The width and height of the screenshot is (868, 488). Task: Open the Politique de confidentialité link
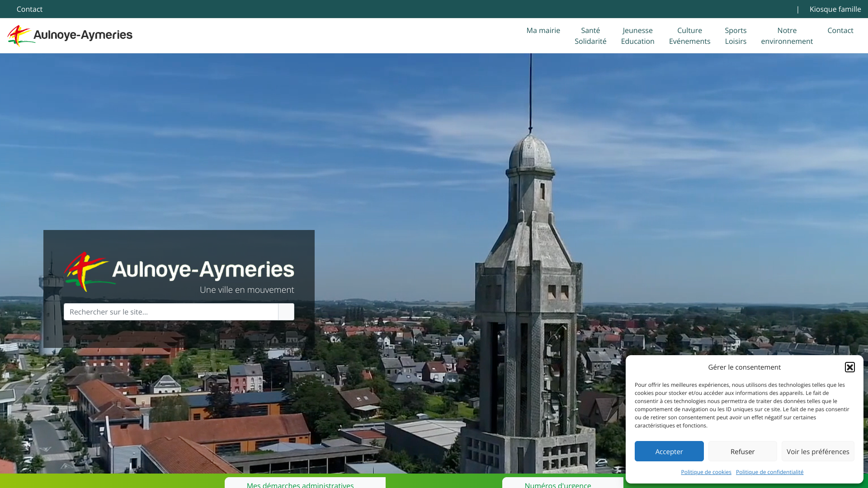(x=769, y=472)
